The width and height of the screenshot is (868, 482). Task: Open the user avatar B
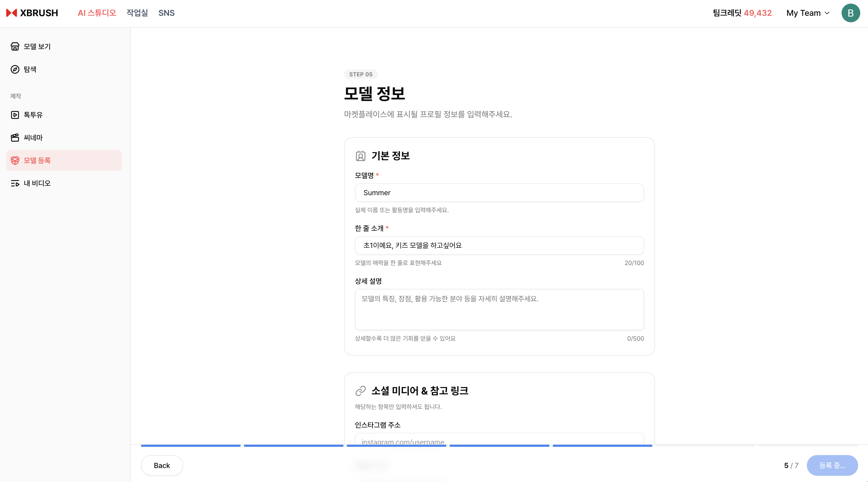point(850,13)
